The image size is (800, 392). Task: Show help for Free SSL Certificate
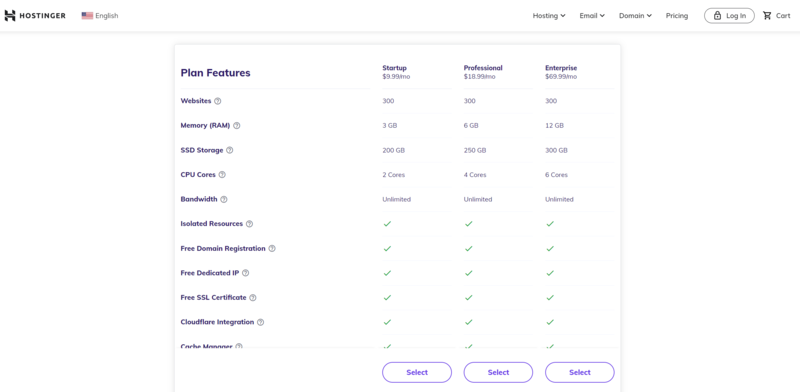pos(253,298)
